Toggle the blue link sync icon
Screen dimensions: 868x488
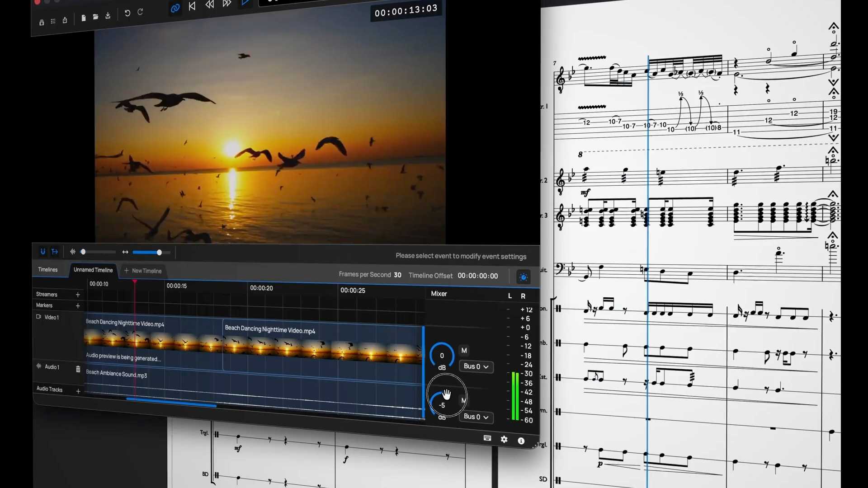coord(175,8)
